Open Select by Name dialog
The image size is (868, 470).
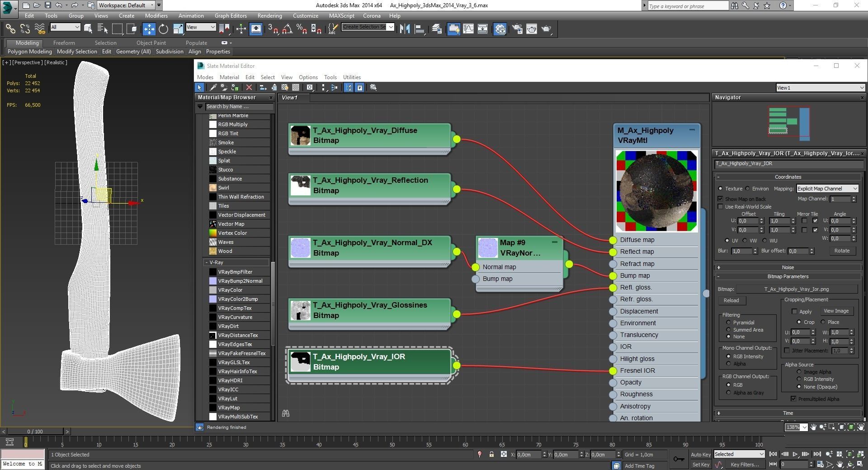[103, 29]
